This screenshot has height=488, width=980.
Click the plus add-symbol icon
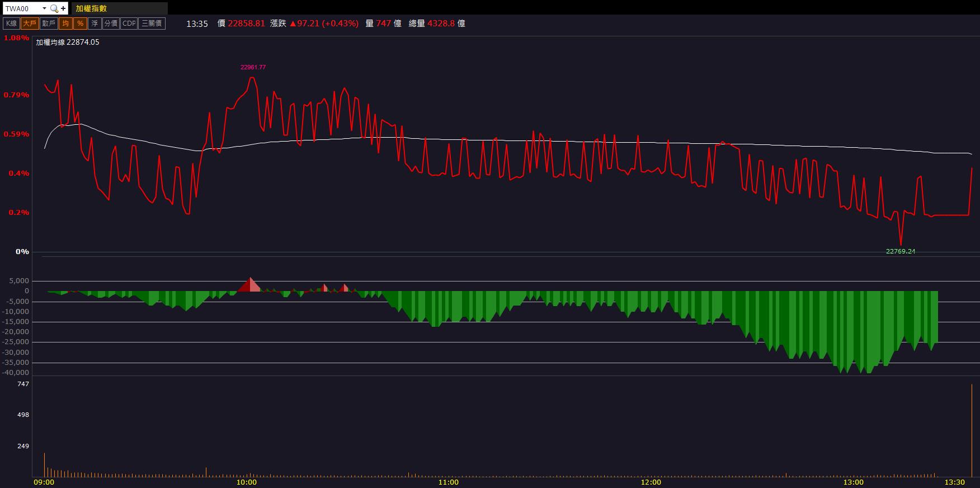[x=63, y=8]
